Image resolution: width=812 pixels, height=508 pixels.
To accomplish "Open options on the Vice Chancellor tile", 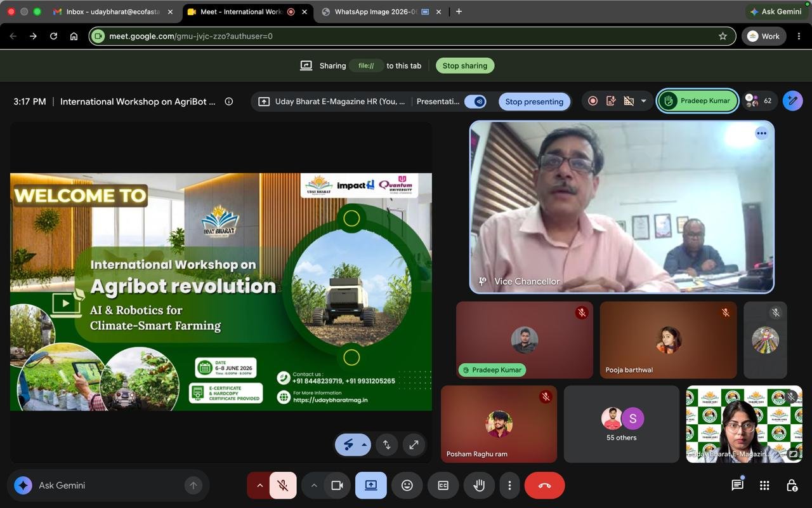I will click(761, 133).
